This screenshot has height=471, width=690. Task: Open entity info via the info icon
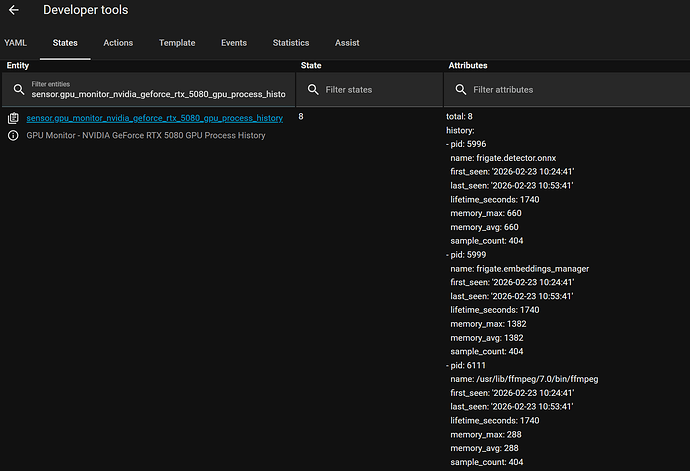[13, 134]
